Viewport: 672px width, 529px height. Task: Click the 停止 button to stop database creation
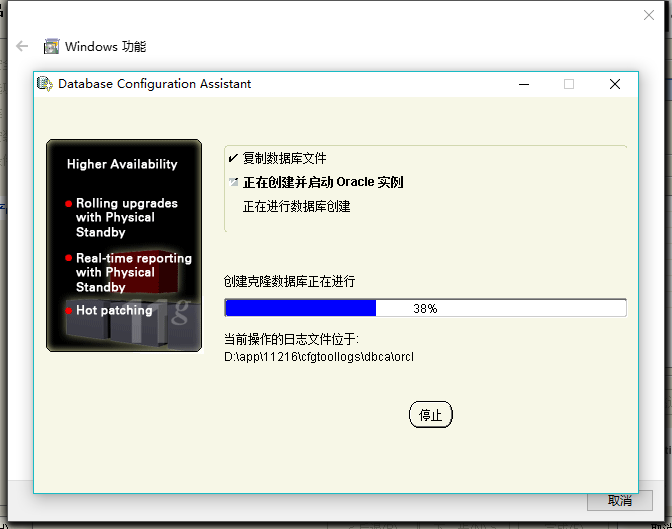click(x=430, y=415)
